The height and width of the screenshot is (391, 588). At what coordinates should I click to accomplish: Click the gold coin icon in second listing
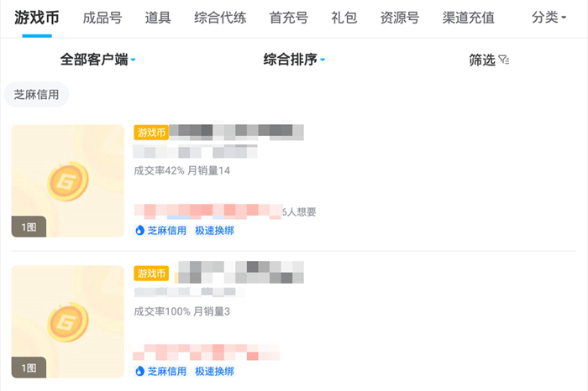click(x=66, y=322)
